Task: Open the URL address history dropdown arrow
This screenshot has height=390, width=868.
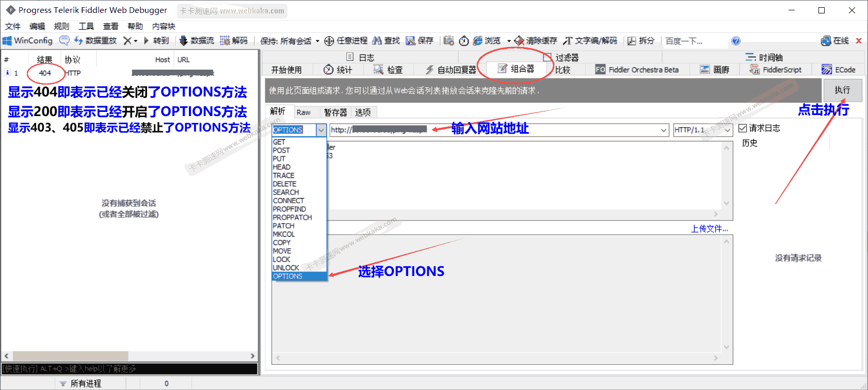Action: 664,130
